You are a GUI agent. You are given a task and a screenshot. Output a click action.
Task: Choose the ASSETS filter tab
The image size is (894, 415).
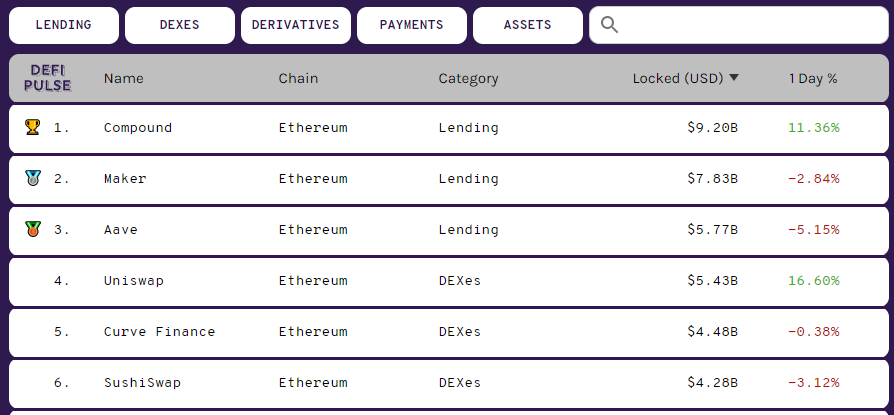pyautogui.click(x=527, y=25)
